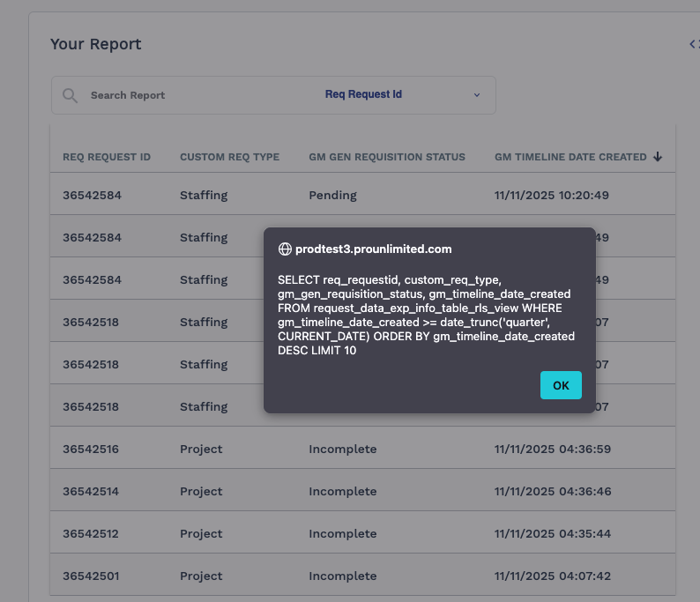Click request ID 36542501 cell
Image resolution: width=700 pixels, height=602 pixels.
click(91, 576)
